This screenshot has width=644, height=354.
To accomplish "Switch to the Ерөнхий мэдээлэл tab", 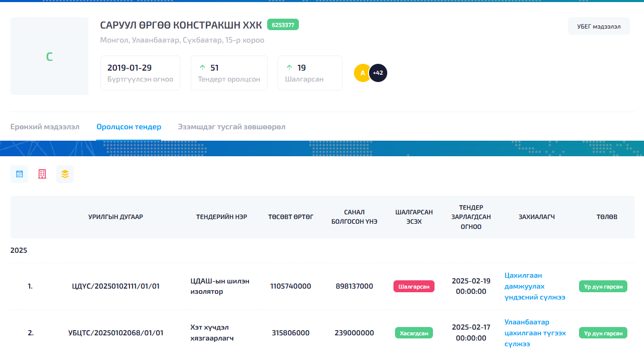I will (x=45, y=127).
